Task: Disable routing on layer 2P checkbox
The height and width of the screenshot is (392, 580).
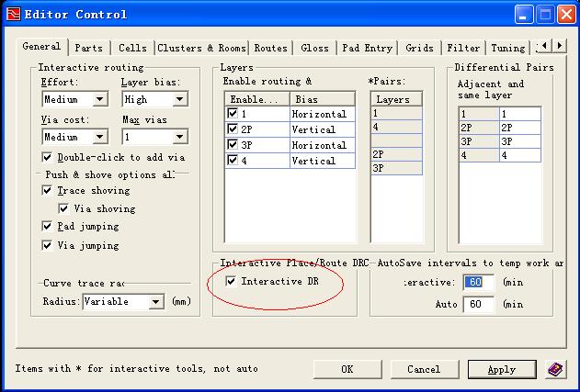Action: (x=233, y=129)
